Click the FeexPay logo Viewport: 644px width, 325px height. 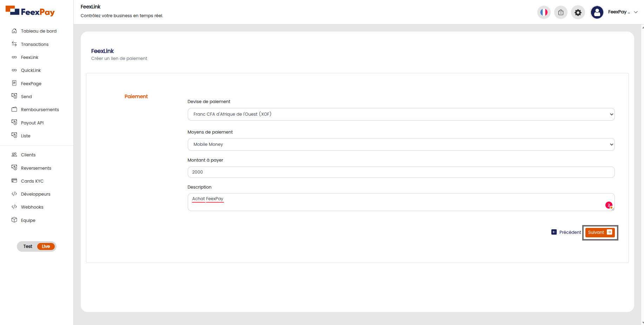pyautogui.click(x=30, y=11)
